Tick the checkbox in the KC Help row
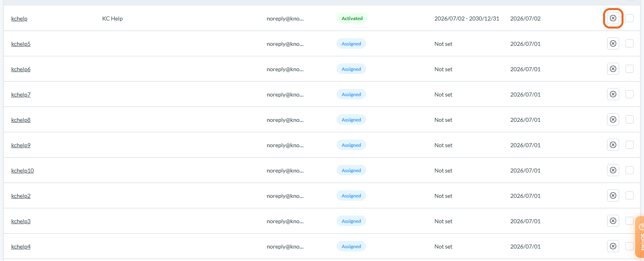The height and width of the screenshot is (261, 644). coord(630,18)
